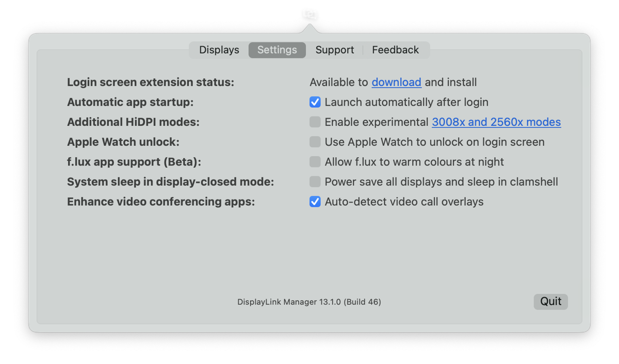Disable launch automatically after login
Image resolution: width=619 pixels, height=364 pixels.
point(315,102)
